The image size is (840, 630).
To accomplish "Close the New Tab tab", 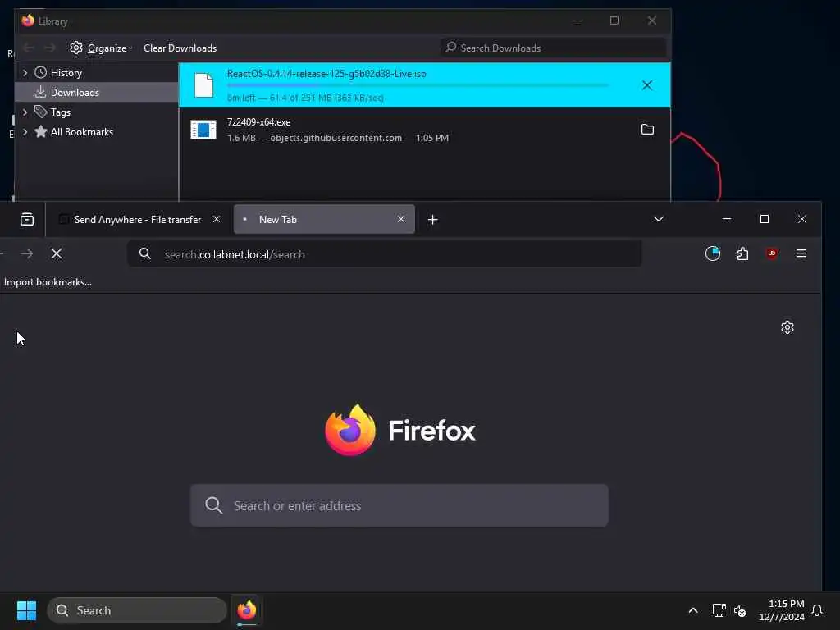I will coord(400,219).
